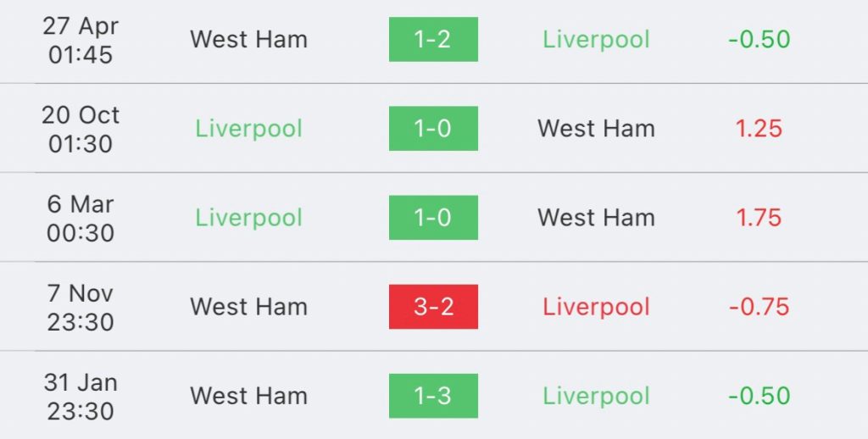Click the 1.25 handicap value

click(x=759, y=129)
